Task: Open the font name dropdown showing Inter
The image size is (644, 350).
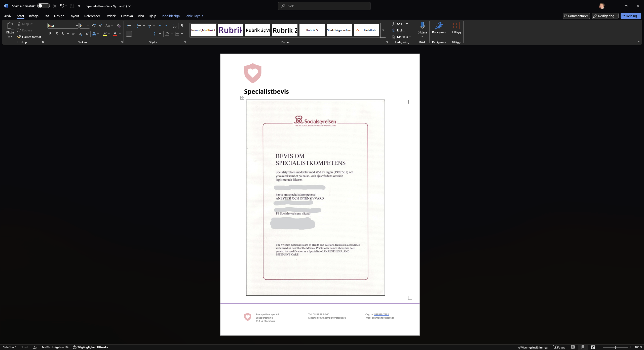Action: pyautogui.click(x=77, y=26)
